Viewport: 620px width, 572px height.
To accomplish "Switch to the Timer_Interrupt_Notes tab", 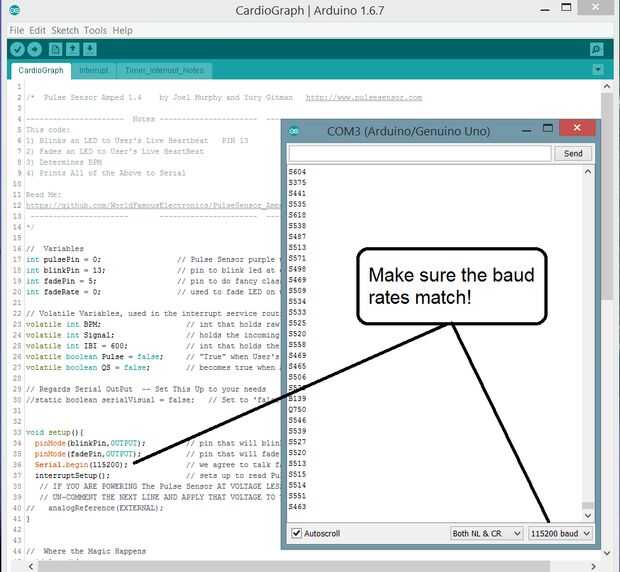I will click(x=164, y=70).
